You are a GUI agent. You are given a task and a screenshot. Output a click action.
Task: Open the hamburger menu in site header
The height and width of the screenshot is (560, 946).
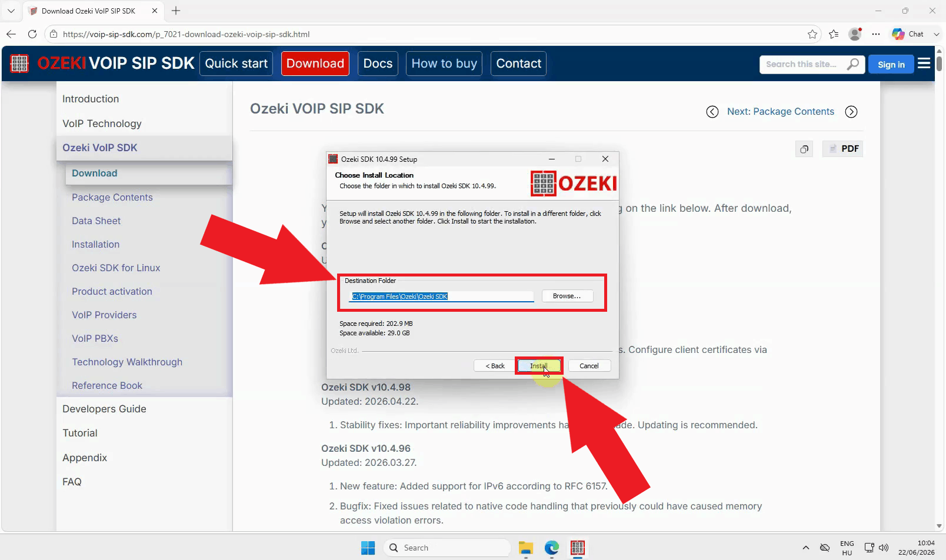[924, 64]
